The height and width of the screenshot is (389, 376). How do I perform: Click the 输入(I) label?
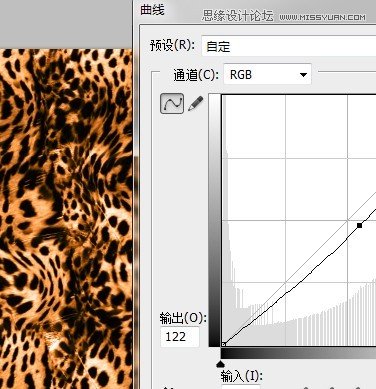coord(242,376)
